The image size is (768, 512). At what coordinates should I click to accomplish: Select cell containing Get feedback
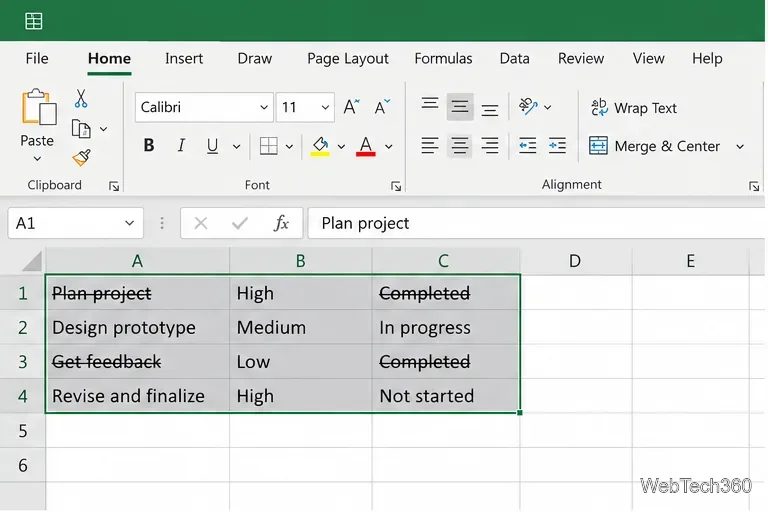point(137,362)
